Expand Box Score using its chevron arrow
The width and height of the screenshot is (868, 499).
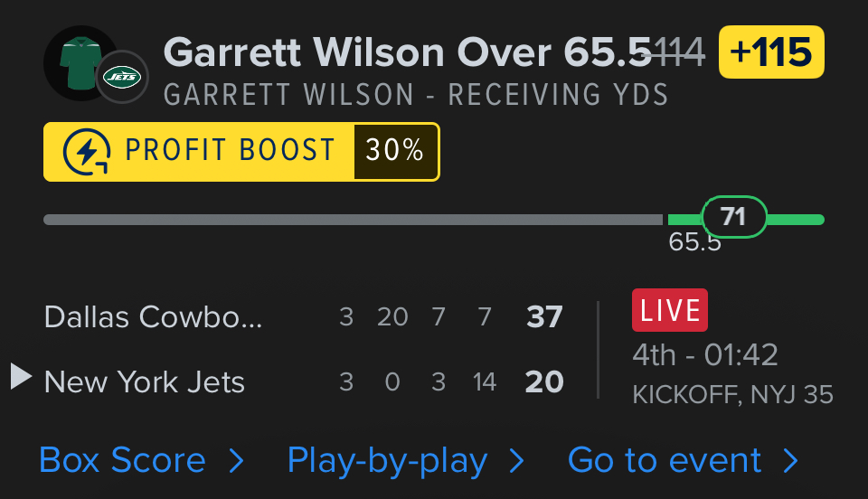point(236,462)
